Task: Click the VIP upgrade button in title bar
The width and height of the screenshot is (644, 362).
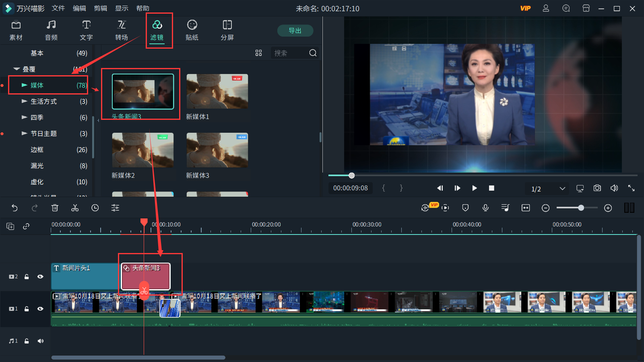Action: pyautogui.click(x=526, y=8)
